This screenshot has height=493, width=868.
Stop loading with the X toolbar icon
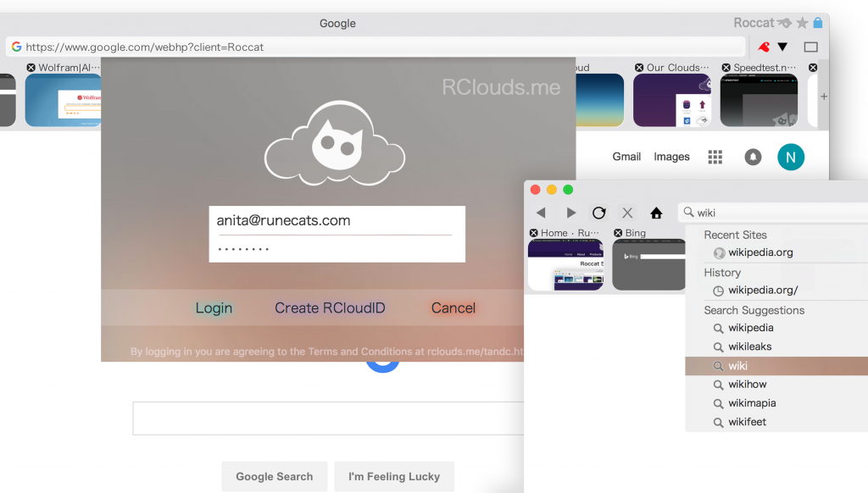[627, 213]
